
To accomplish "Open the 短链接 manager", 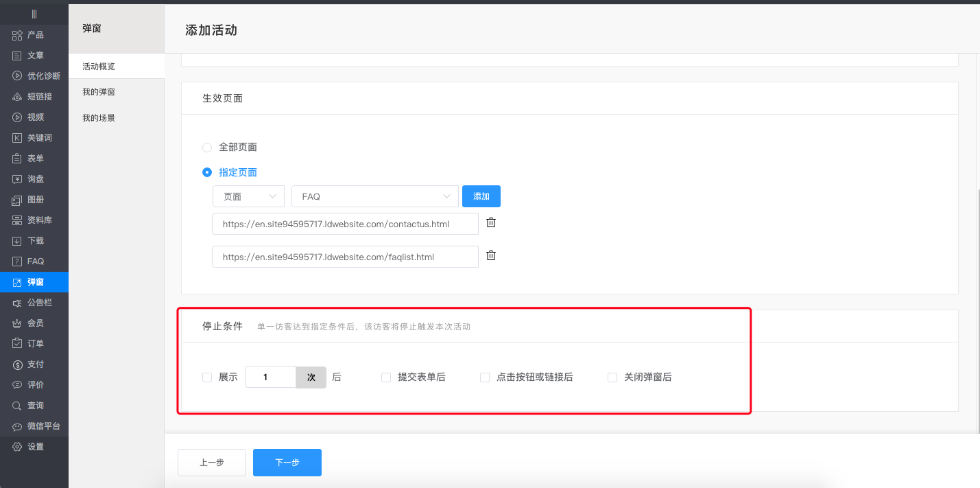I will [34, 96].
